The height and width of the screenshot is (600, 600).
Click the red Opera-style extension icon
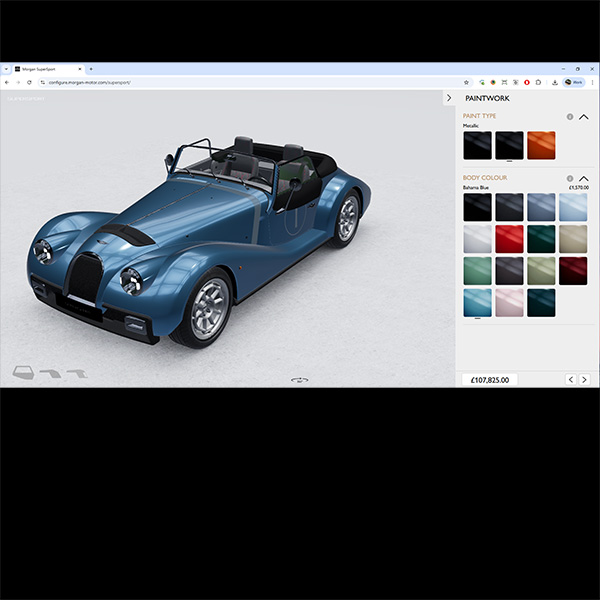tap(527, 82)
